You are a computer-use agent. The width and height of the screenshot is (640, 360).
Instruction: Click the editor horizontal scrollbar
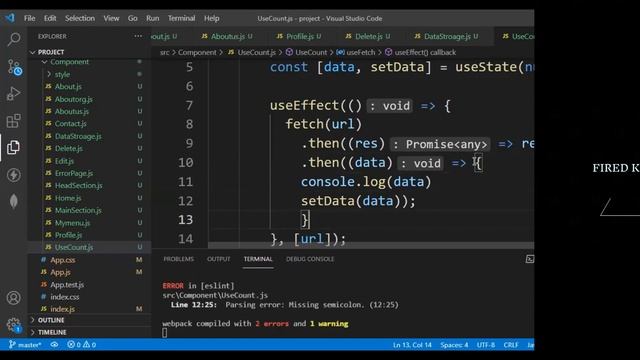[371, 245]
